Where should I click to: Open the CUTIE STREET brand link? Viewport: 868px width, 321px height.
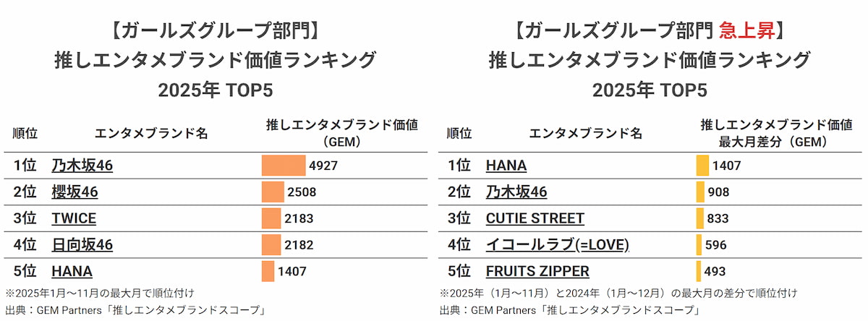[535, 218]
